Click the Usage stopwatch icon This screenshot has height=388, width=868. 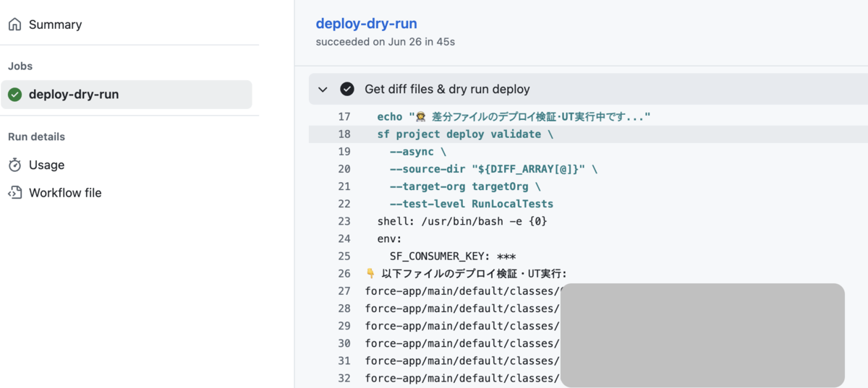coord(15,165)
